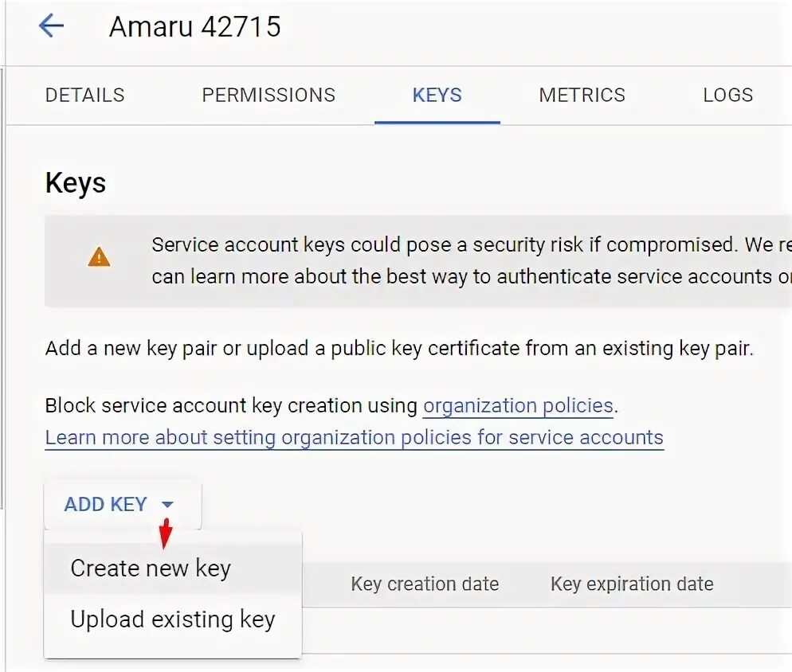Select Upload existing key option

172,619
